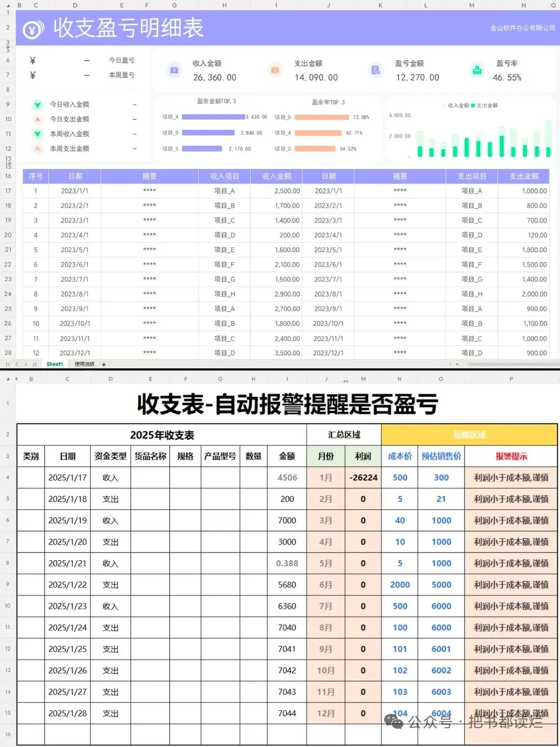Click the 收入 cell in 2025/1/23 row
The height and width of the screenshot is (747, 560).
coord(110,606)
